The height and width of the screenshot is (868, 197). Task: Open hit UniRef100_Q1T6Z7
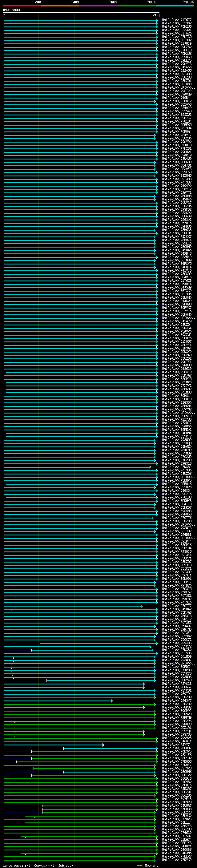click(x=177, y=20)
